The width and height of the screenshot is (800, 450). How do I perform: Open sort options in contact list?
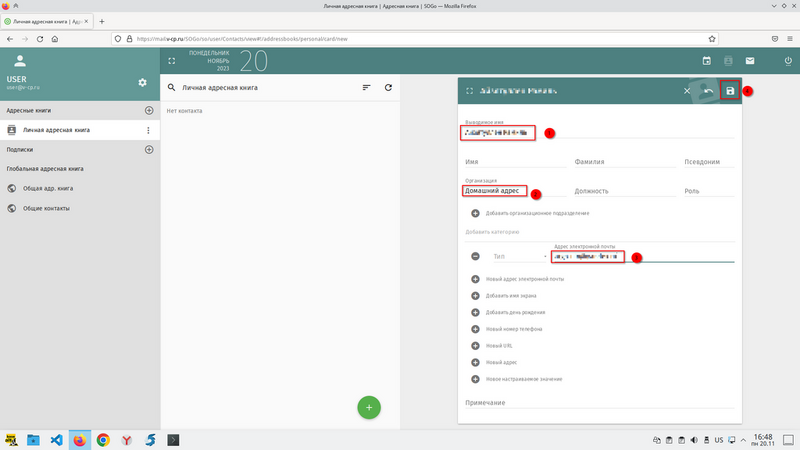click(366, 88)
